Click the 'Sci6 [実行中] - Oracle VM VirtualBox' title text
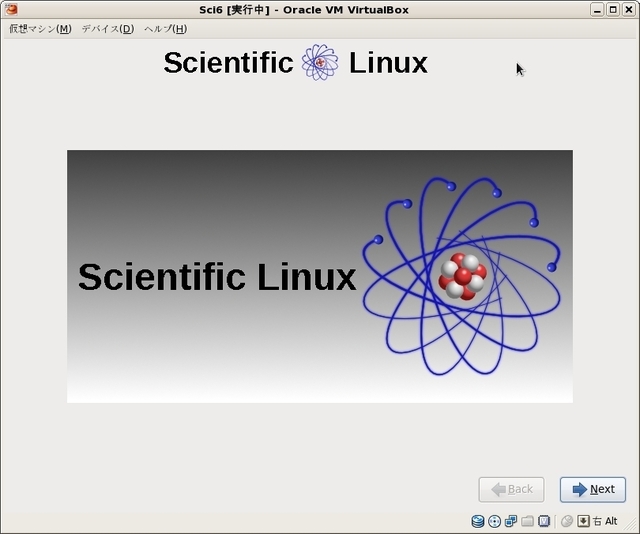 coord(304,10)
